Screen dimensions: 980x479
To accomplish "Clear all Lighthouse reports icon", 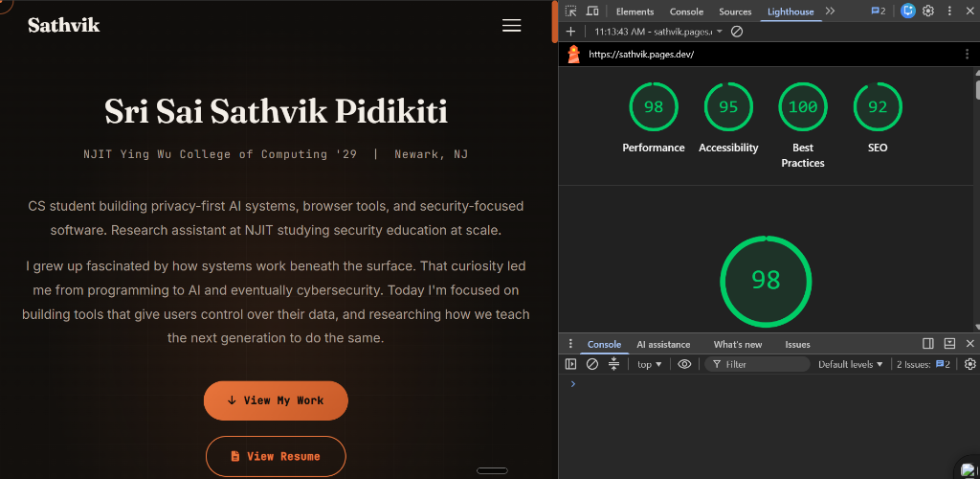I will point(737,32).
